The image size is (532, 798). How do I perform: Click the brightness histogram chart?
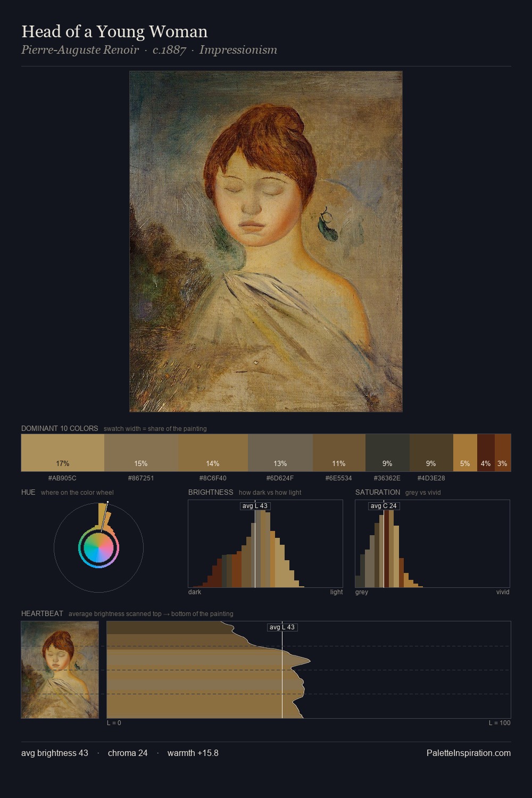pos(265,544)
